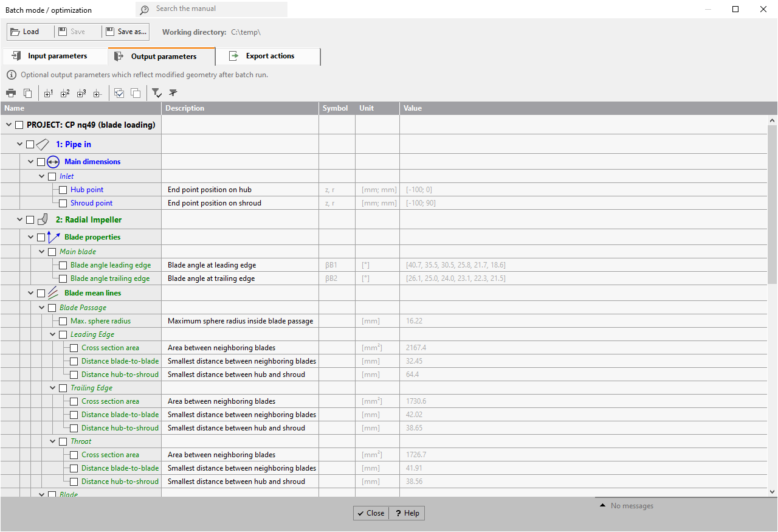This screenshot has width=778, height=532.
Task: Expand tree to level 1 icon
Action: 49,93
